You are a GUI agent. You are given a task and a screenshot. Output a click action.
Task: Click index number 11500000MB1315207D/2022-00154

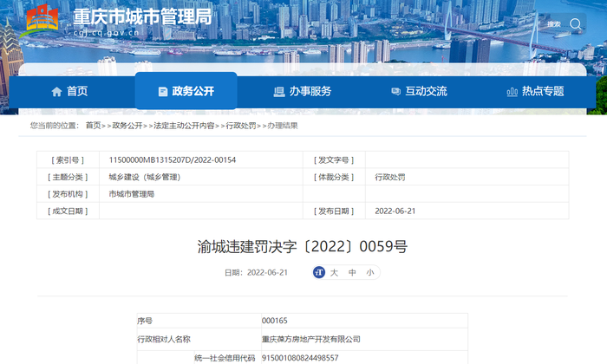click(x=173, y=160)
